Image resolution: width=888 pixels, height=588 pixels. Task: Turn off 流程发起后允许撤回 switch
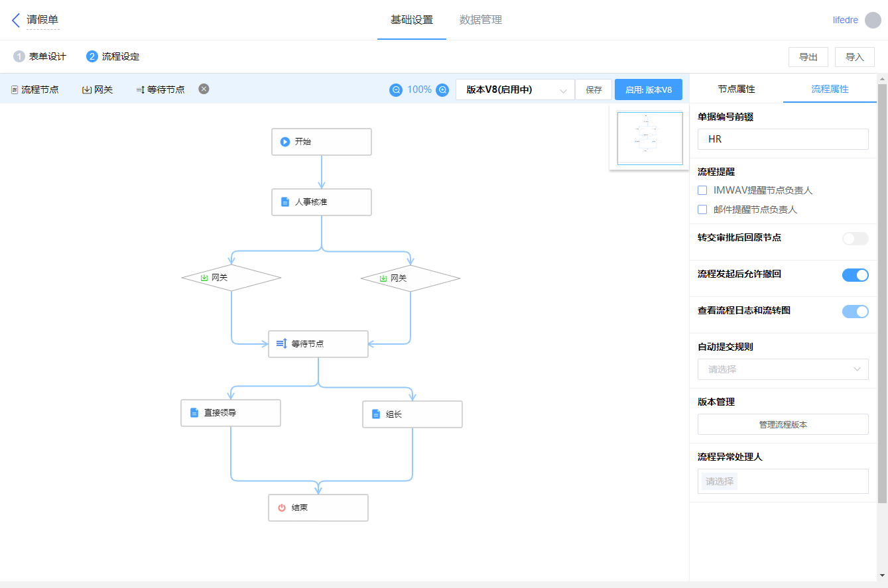click(x=855, y=275)
